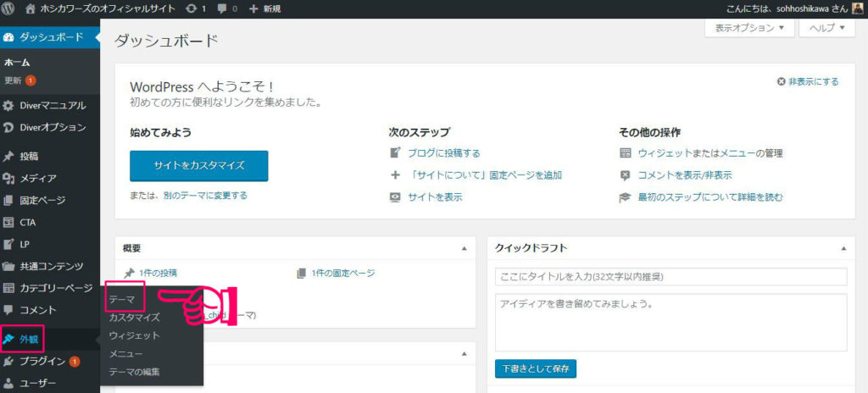Open the ブログに投稿する link
This screenshot has height=393, width=868.
pos(444,153)
